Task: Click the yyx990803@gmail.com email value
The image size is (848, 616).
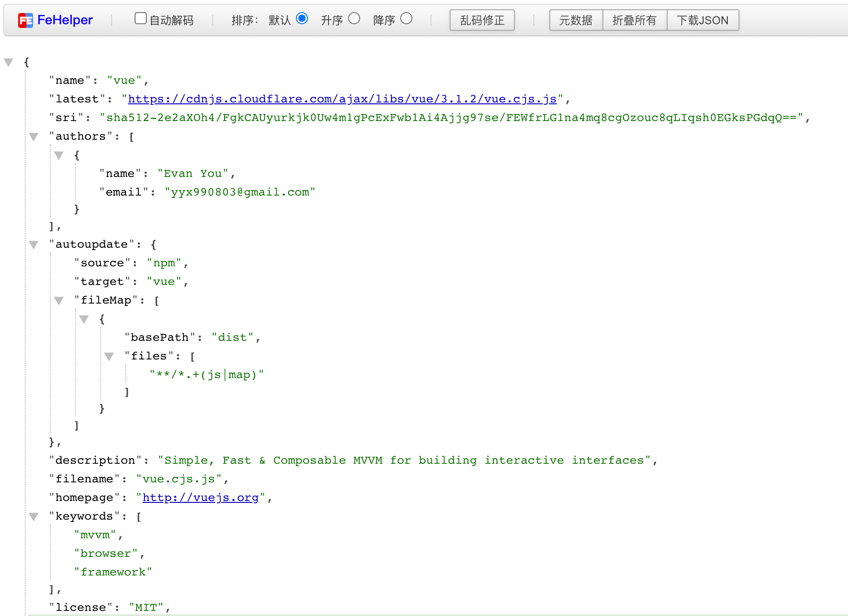Action: [x=240, y=192]
